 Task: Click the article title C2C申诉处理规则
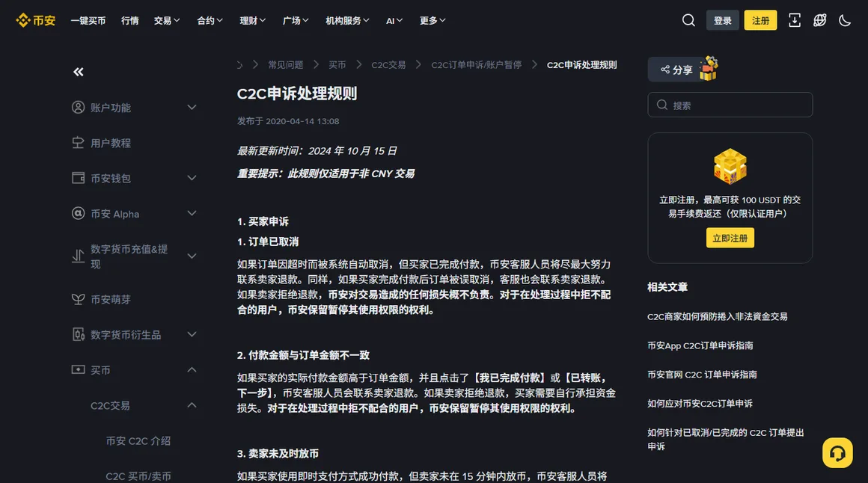[297, 93]
